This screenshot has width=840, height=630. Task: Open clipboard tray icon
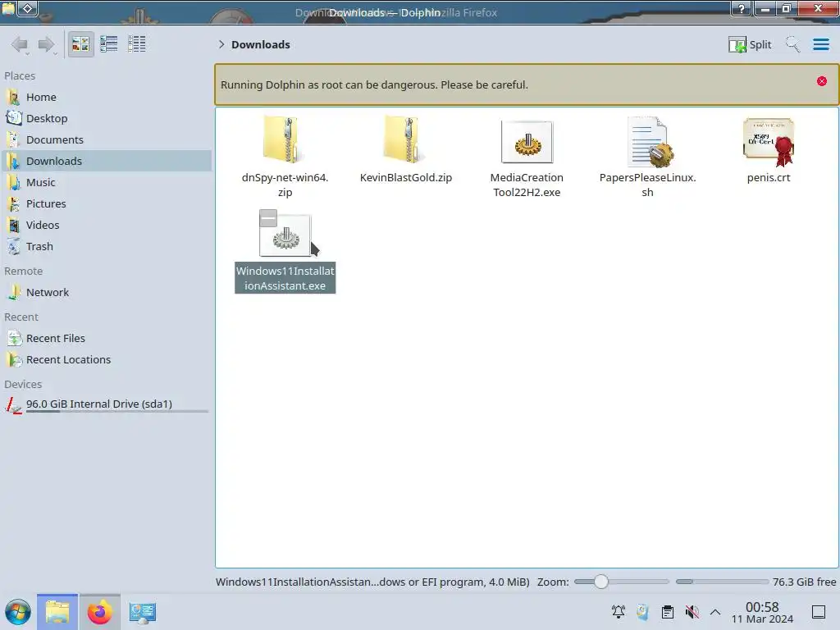click(x=668, y=612)
